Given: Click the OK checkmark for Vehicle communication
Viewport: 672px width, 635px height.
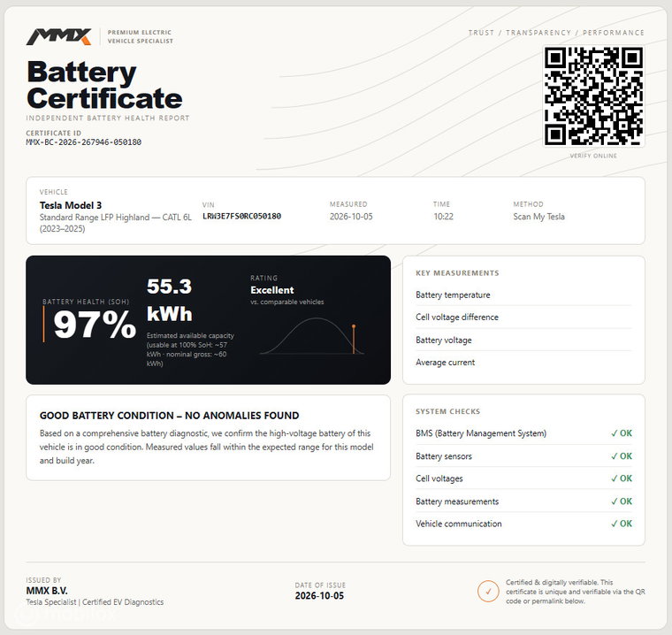Looking at the screenshot, I should click(x=622, y=524).
